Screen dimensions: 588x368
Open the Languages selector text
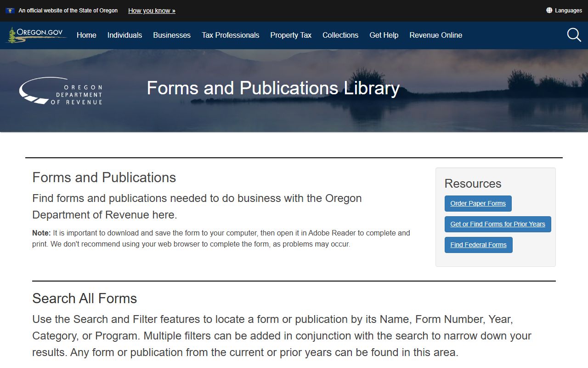(x=568, y=11)
